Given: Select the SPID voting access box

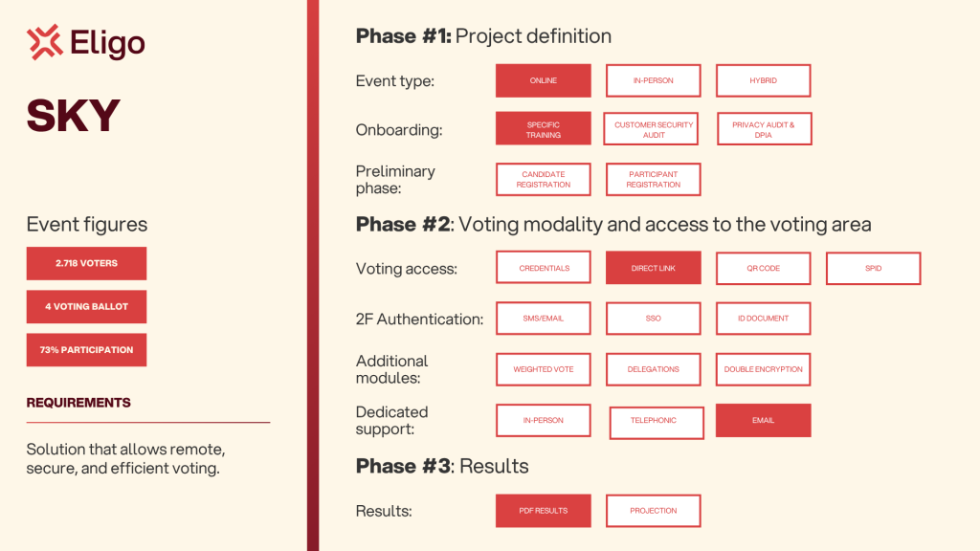Looking at the screenshot, I should click(x=873, y=269).
